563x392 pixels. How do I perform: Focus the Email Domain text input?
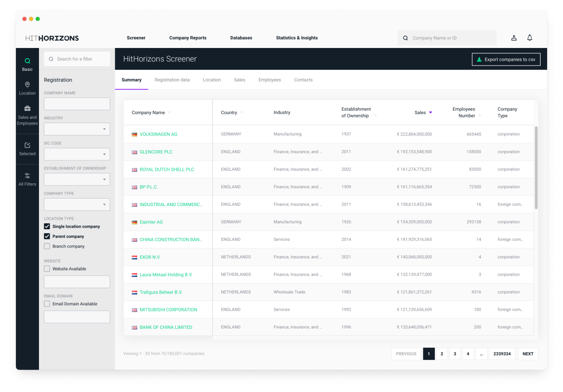coord(77,317)
